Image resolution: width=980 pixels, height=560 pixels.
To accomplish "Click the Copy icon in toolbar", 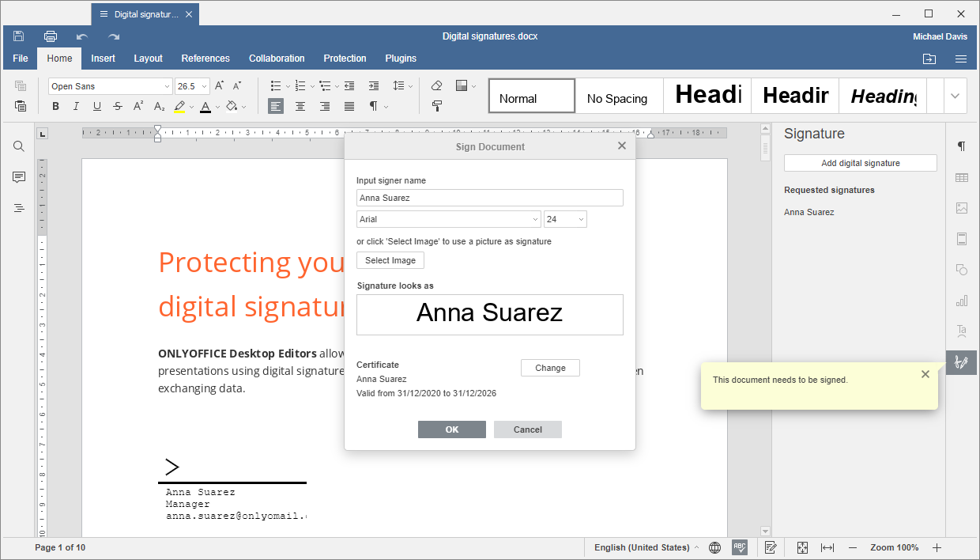I will (x=21, y=86).
